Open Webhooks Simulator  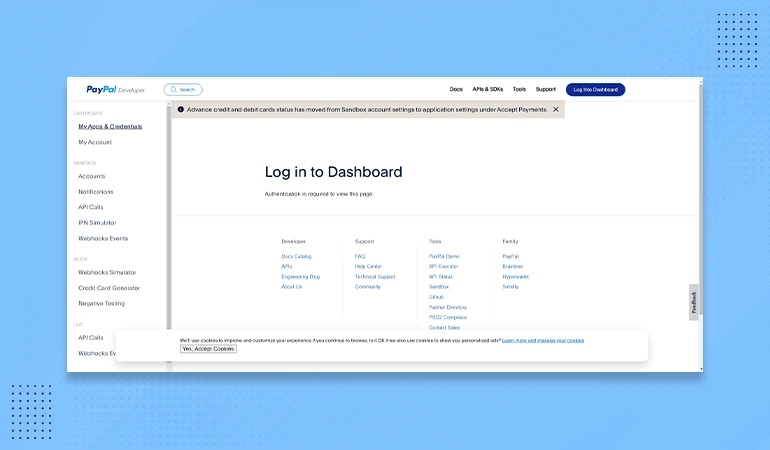[107, 272]
